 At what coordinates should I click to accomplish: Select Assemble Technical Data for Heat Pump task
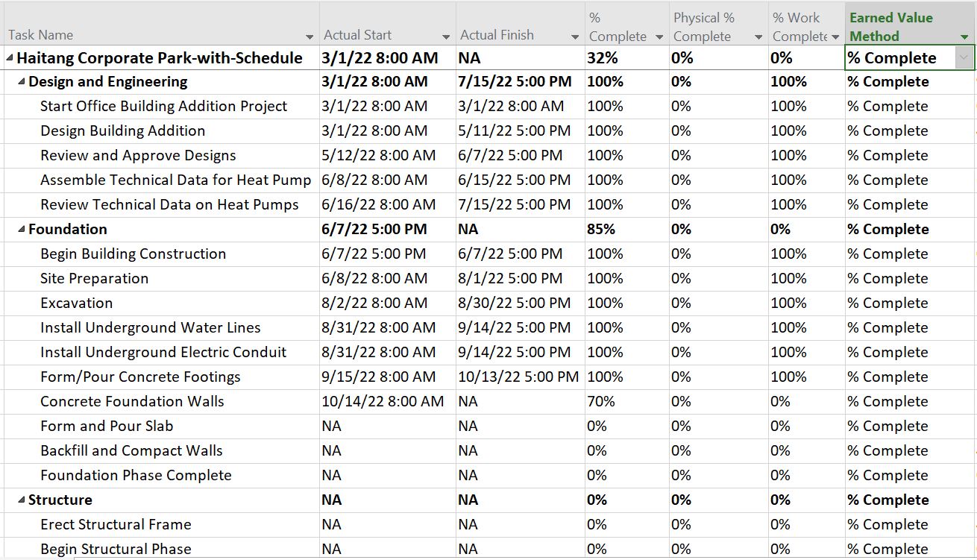pos(176,180)
